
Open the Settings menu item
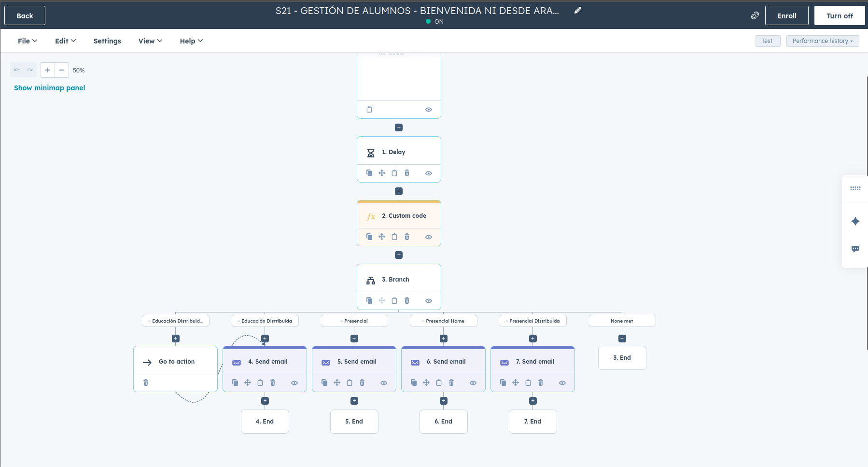pyautogui.click(x=107, y=41)
